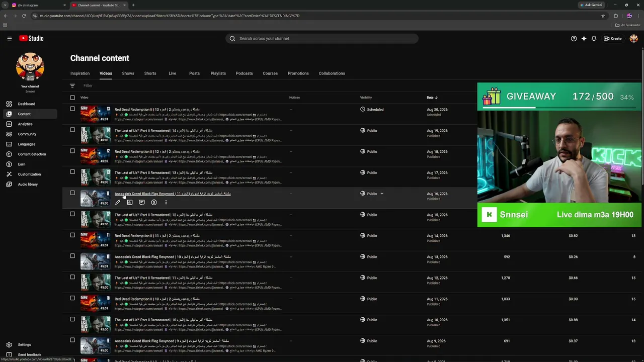Reload the page with browser refresh button
Screen dimensions: 644x362
[x=24, y=16]
